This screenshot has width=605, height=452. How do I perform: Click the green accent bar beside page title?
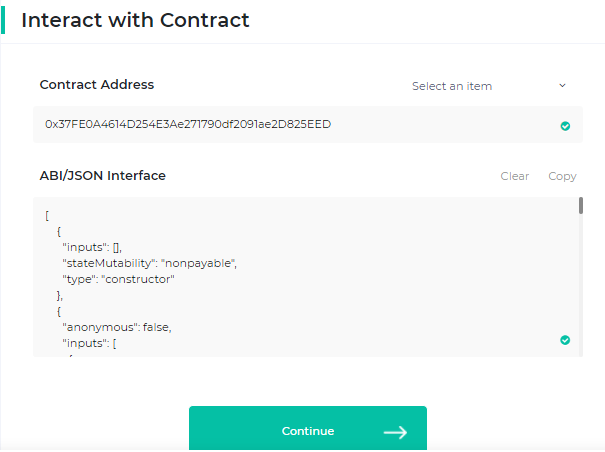point(4,20)
